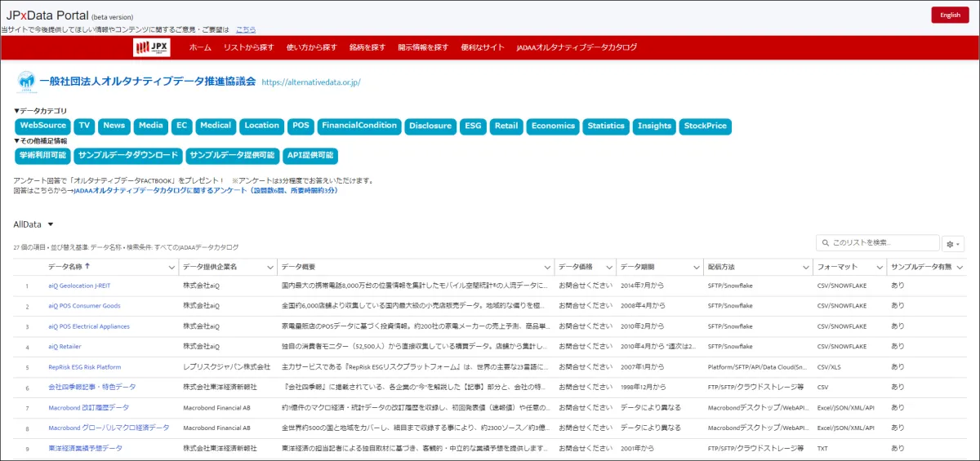The height and width of the screenshot is (461, 980).
Task: Filter by the WebSource category tag
Action: (x=42, y=126)
